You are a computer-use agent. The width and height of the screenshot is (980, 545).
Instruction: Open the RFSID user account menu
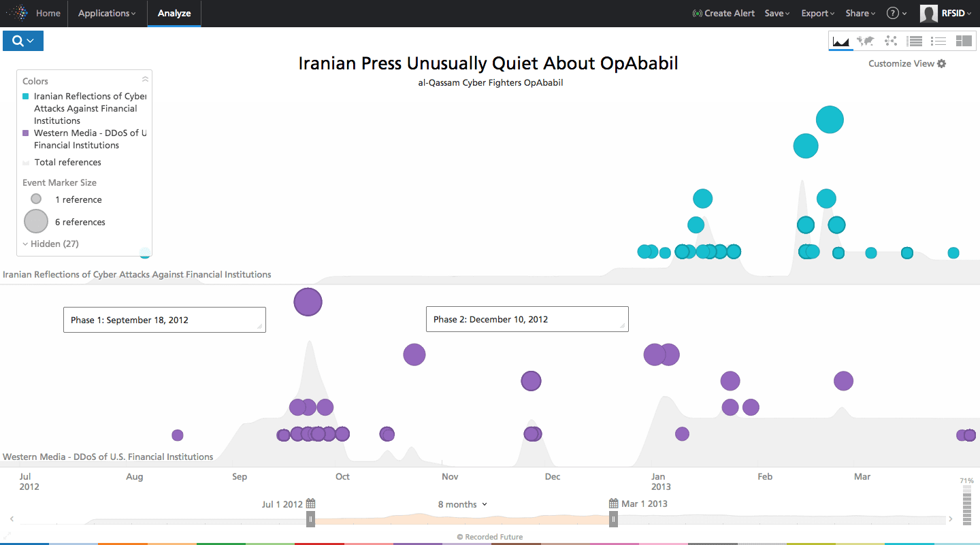click(956, 13)
